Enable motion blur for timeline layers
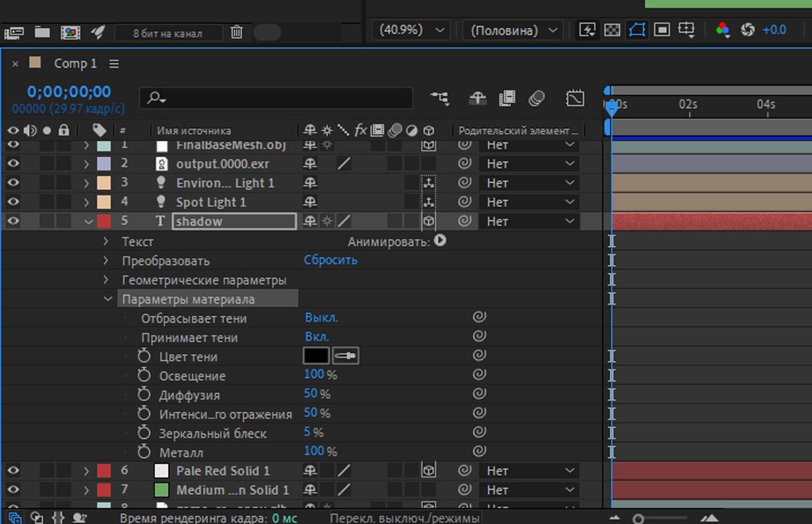Screen dimensions: 812x524 click(537, 98)
